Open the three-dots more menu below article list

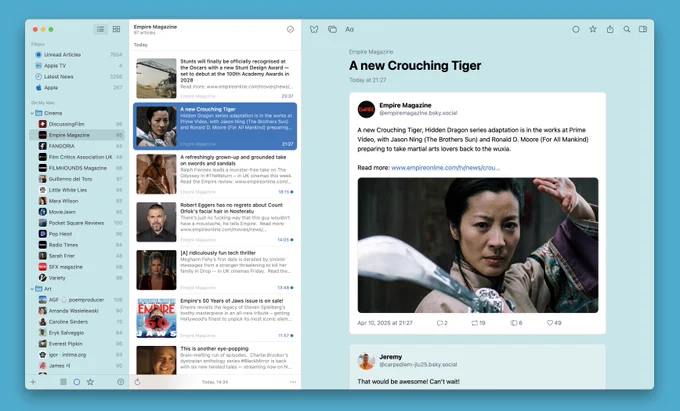click(x=293, y=382)
